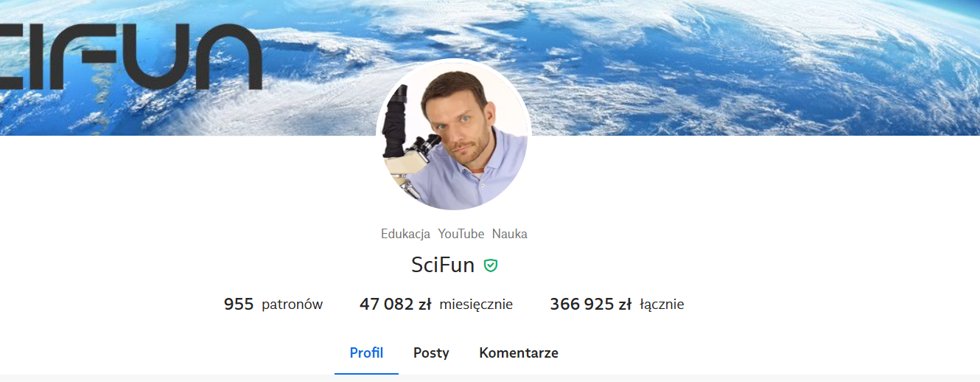Click the miesięcznie label
Image resolution: width=980 pixels, height=382 pixels.
476,305
